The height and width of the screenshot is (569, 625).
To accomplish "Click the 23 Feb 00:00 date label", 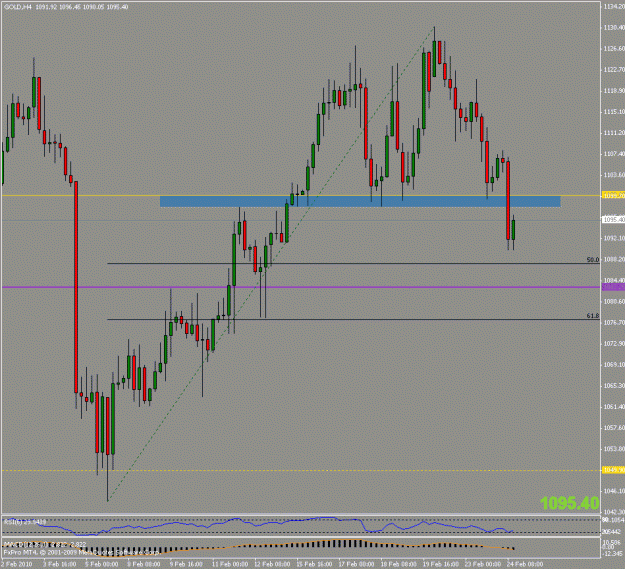I will click(483, 564).
